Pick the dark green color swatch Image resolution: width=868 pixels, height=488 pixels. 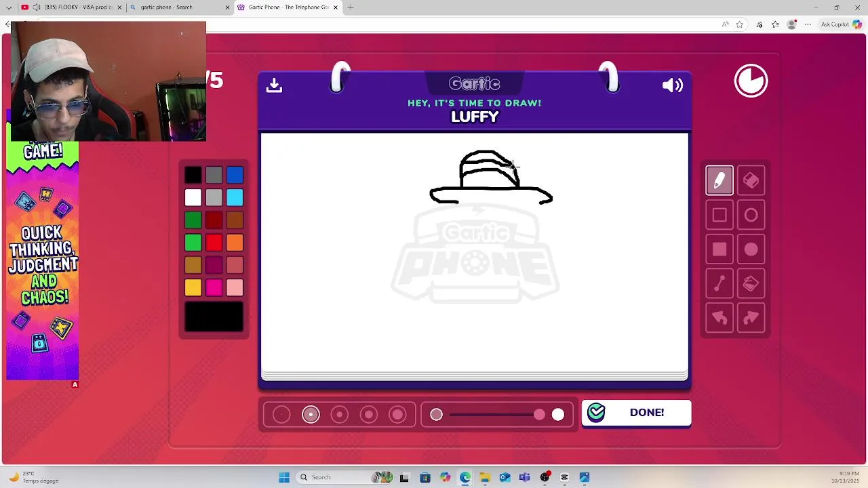click(x=193, y=220)
